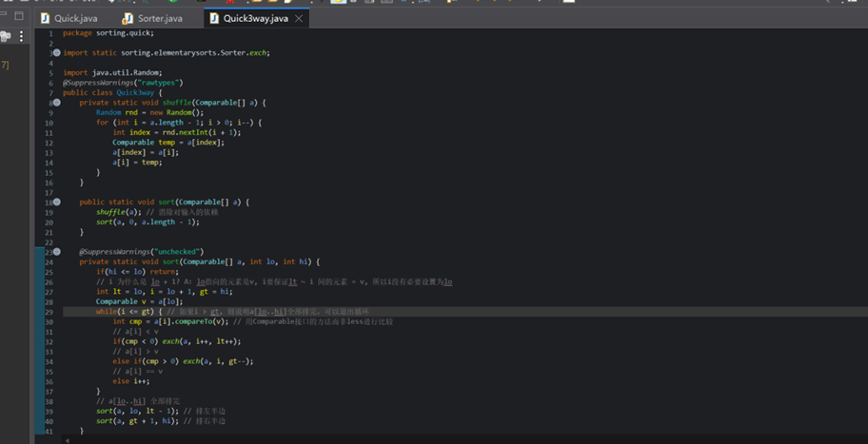The width and height of the screenshot is (868, 444).
Task: Click the statement "a[index] = a[i];"
Action: click(146, 153)
